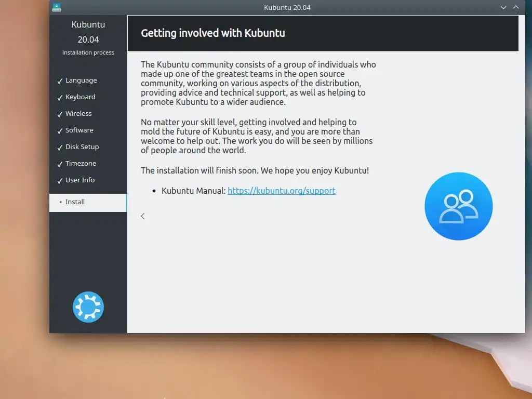The width and height of the screenshot is (532, 399).
Task: Click 'installation process' sidebar subtitle
Action: [x=88, y=52]
